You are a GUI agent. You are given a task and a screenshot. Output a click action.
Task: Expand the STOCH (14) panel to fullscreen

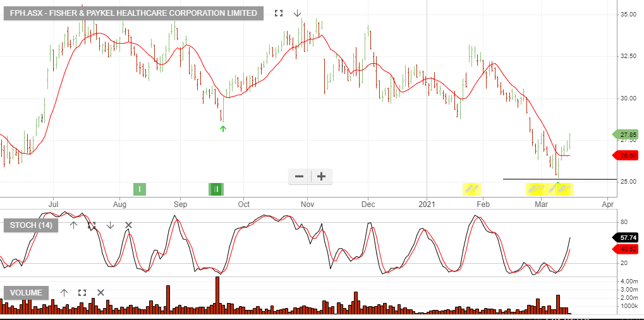[x=92, y=225]
